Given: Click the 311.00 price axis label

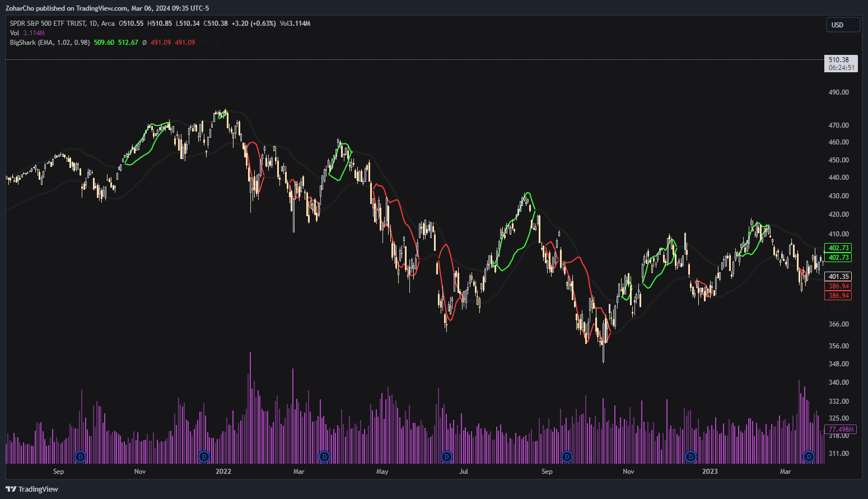Looking at the screenshot, I should [839, 454].
